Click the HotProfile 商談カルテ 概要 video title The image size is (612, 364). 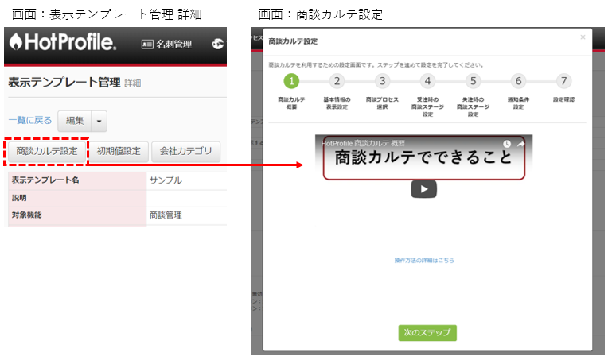363,143
